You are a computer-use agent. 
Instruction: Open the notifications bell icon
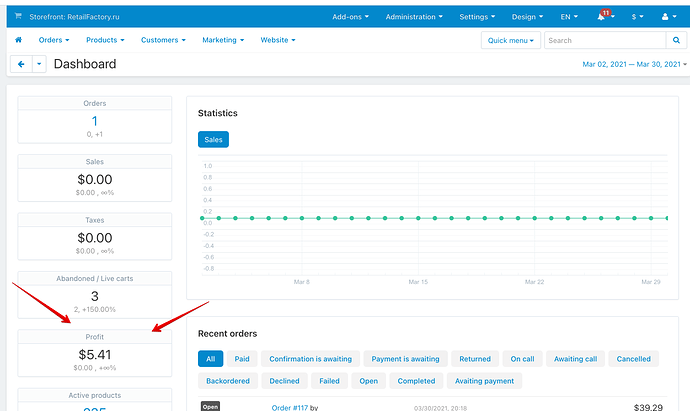pos(601,17)
